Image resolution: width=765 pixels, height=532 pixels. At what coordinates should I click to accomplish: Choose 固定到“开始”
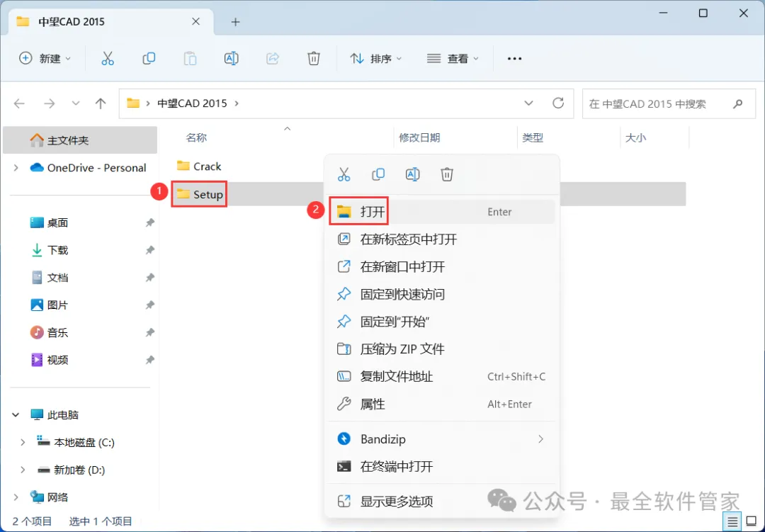click(x=441, y=322)
